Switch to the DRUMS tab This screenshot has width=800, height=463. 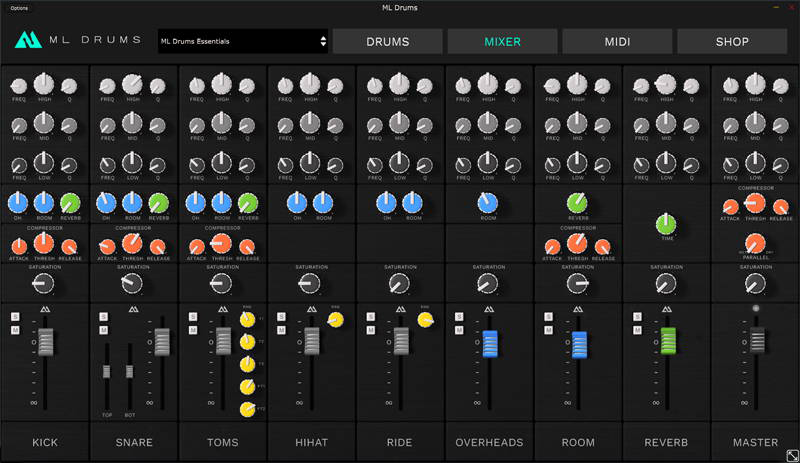coord(387,41)
